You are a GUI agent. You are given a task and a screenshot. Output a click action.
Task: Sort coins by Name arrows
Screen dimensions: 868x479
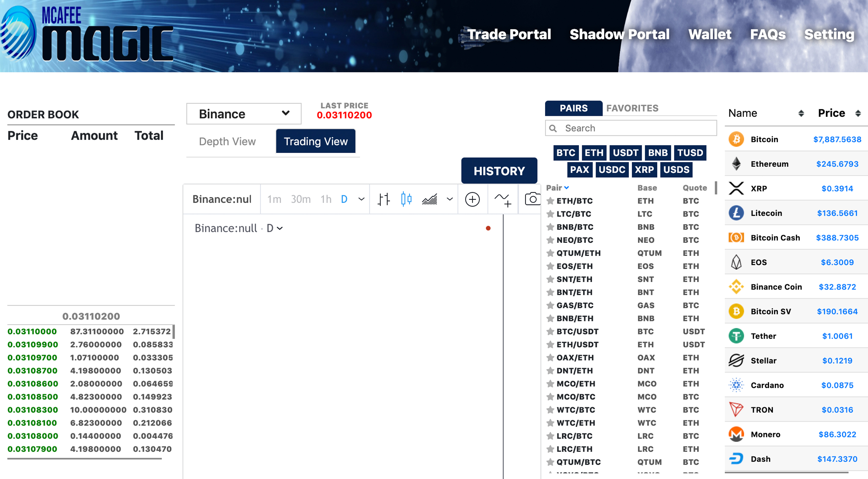[x=801, y=113]
